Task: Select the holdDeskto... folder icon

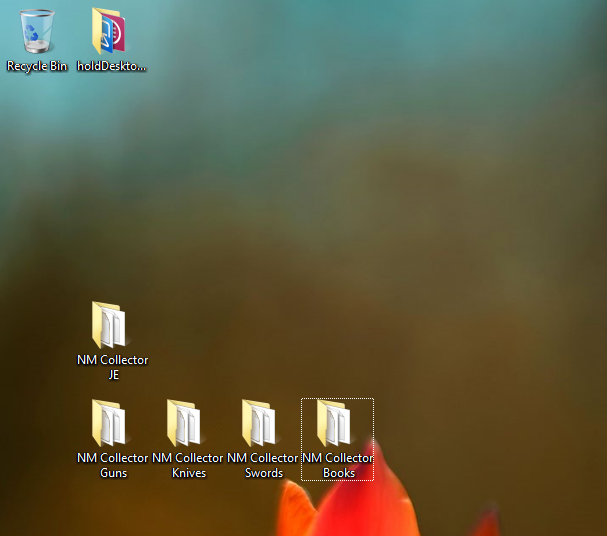Action: click(x=109, y=31)
